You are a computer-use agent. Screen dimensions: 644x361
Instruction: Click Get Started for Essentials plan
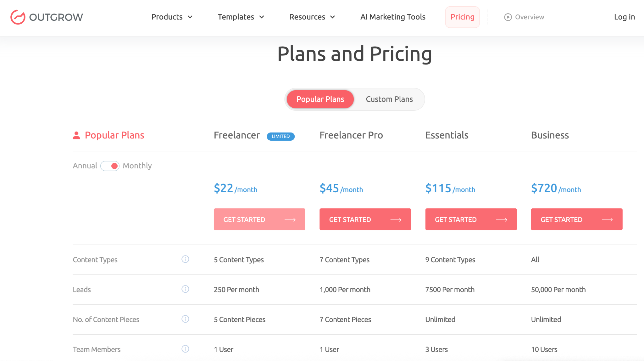pyautogui.click(x=471, y=219)
